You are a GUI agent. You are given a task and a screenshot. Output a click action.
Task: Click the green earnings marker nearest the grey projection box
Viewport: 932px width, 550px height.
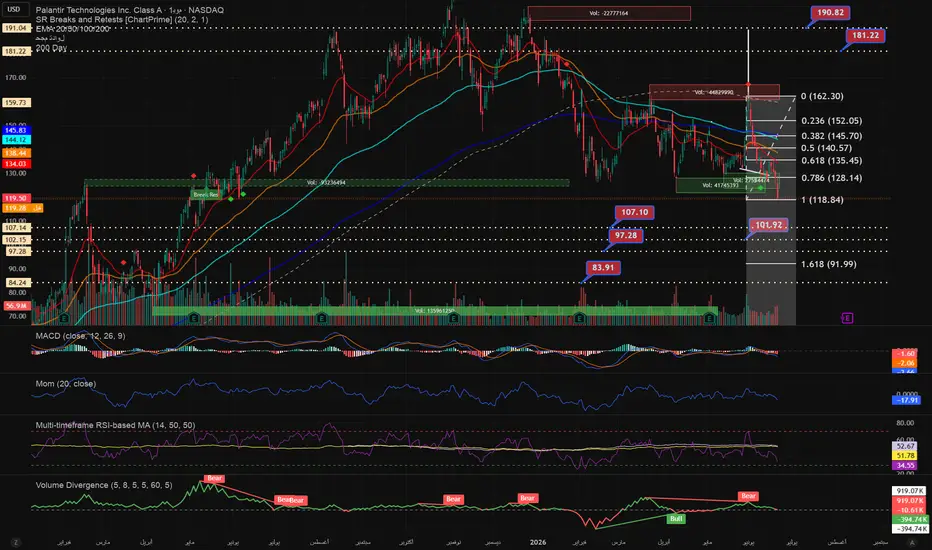pyautogui.click(x=709, y=319)
